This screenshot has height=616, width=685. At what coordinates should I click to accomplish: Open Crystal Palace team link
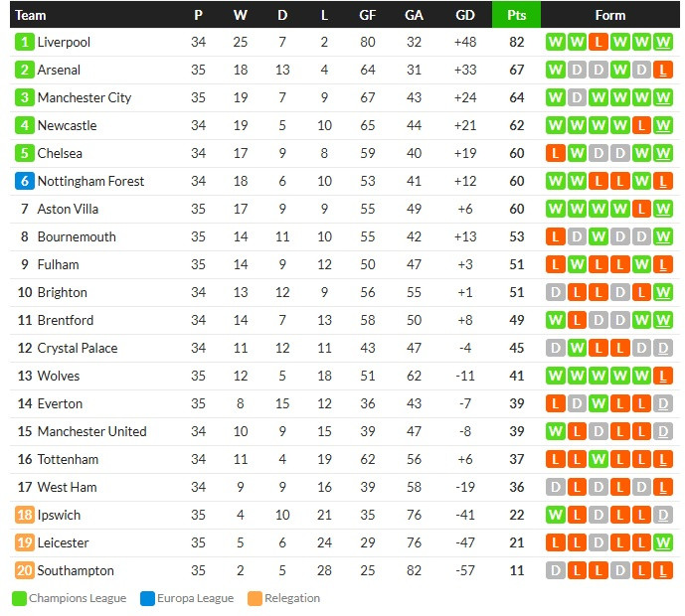(78, 348)
